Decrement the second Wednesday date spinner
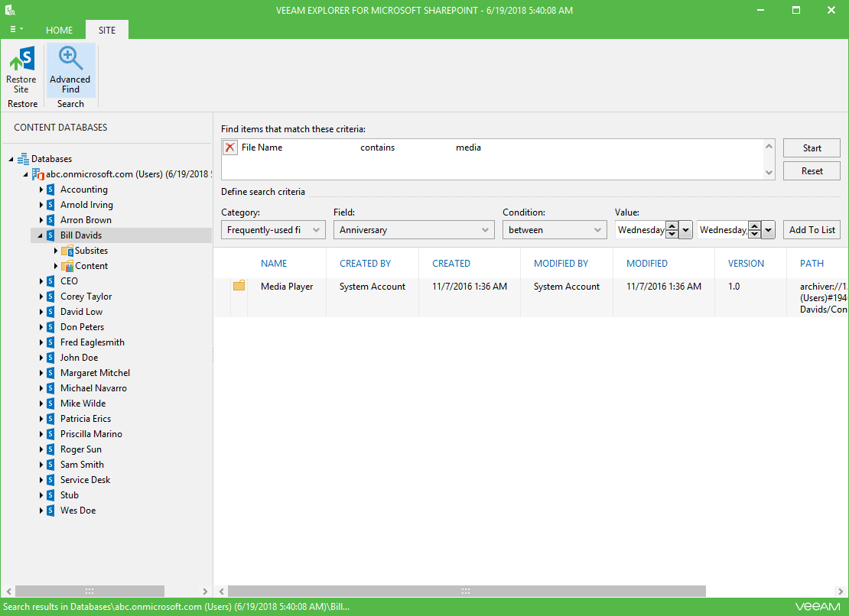 point(754,234)
